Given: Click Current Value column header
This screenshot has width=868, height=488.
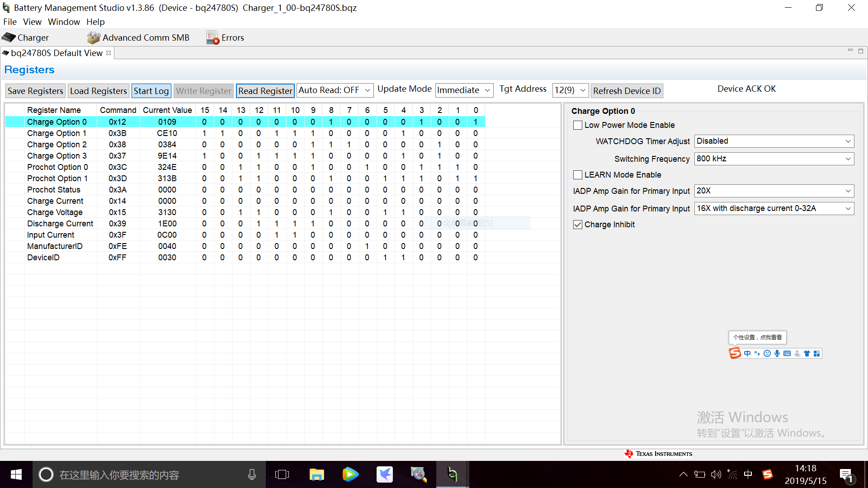Looking at the screenshot, I should click(x=167, y=110).
